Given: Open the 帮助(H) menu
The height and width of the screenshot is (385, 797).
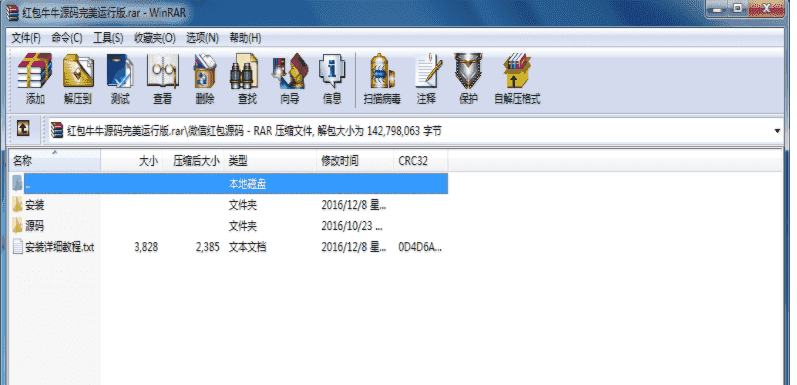Looking at the screenshot, I should [x=245, y=38].
